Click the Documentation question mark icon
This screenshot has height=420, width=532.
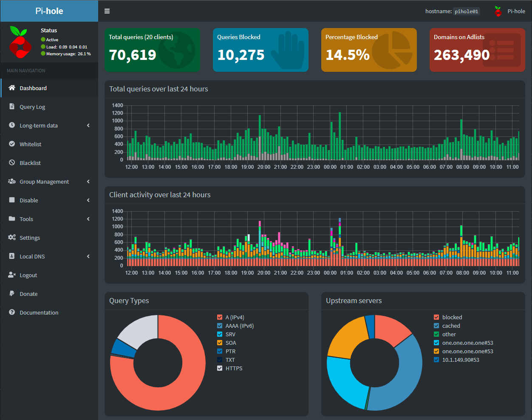point(12,312)
